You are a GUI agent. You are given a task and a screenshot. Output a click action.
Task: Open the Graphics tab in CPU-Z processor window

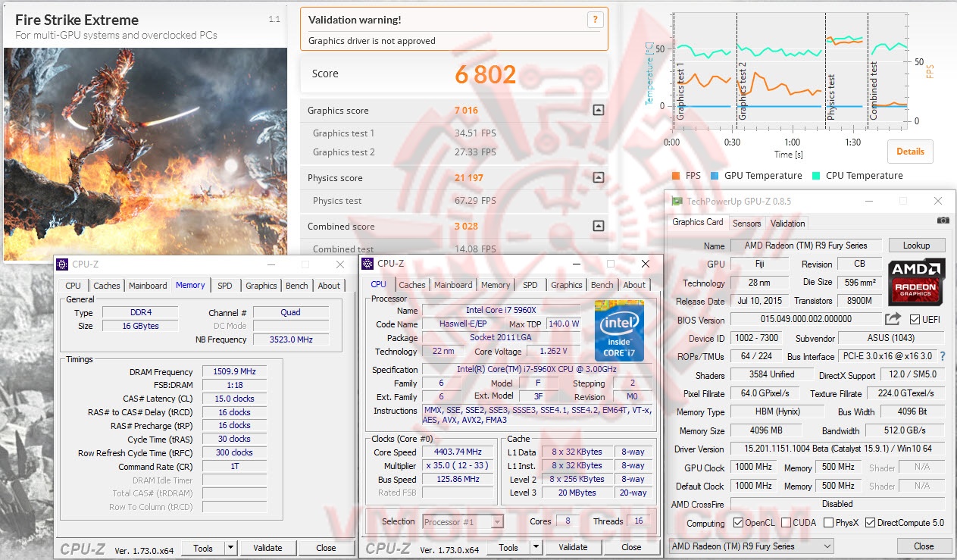(566, 285)
